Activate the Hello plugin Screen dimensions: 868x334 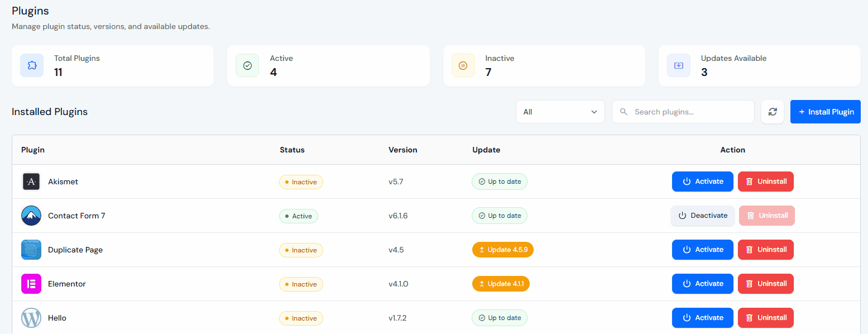(x=703, y=318)
